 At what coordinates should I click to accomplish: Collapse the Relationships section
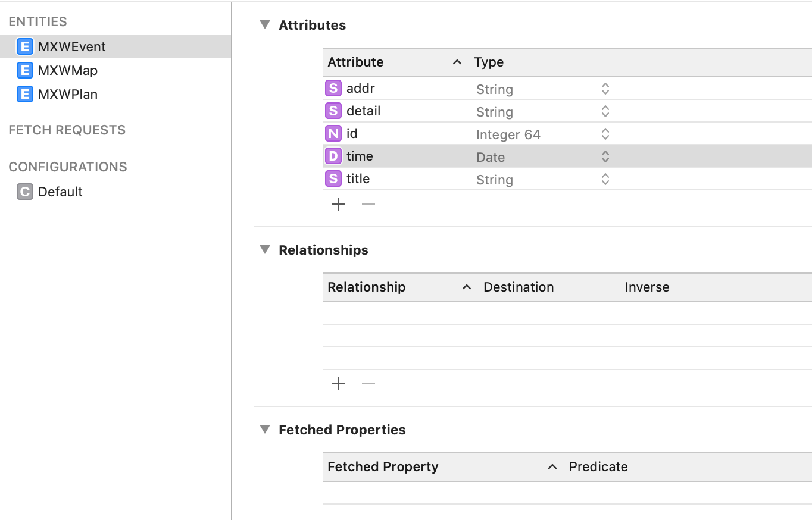(x=265, y=249)
